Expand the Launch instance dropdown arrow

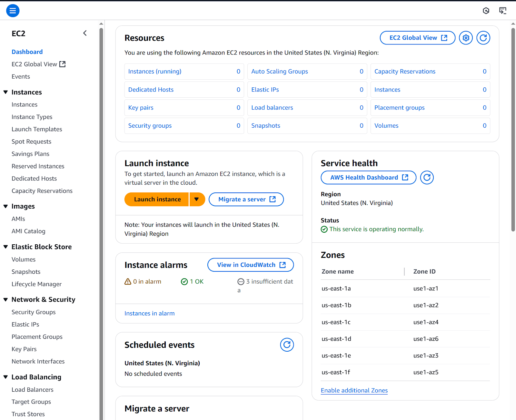197,199
